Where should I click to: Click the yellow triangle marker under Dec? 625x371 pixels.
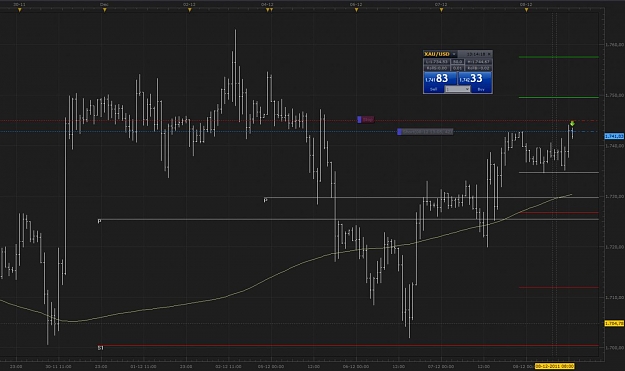pyautogui.click(x=104, y=10)
